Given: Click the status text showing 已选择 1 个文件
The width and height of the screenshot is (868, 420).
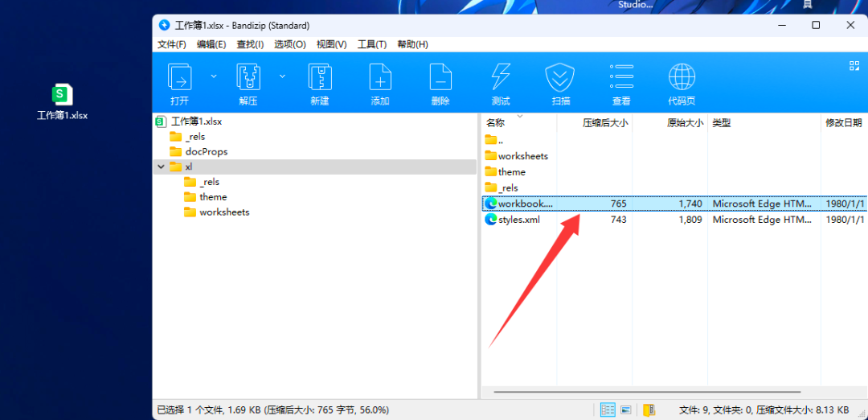Looking at the screenshot, I should pos(273,410).
